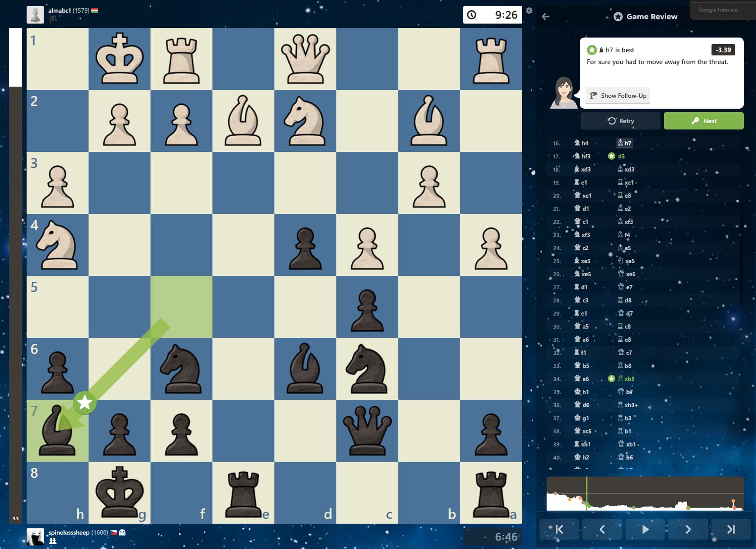Click the board settings gear icon
The width and height of the screenshot is (756, 549).
point(529,10)
